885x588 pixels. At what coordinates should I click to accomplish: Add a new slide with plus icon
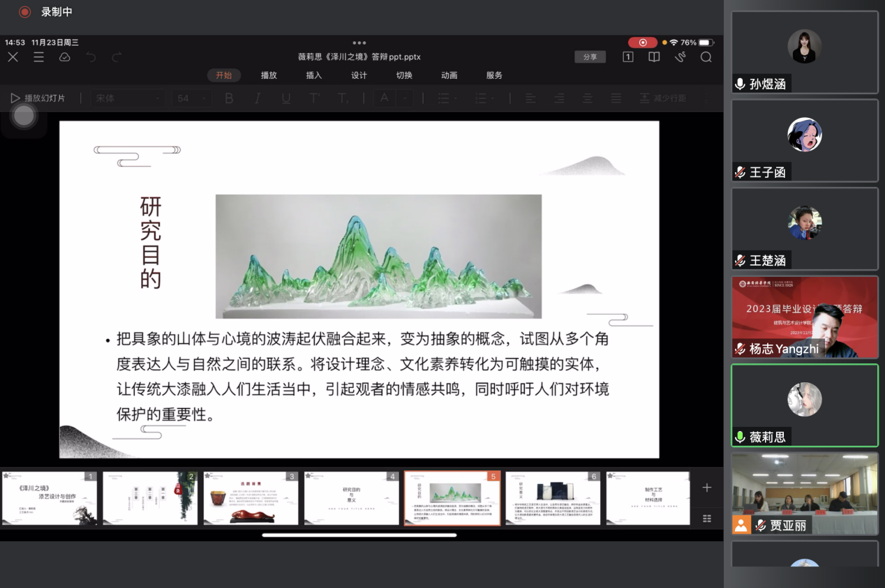tap(706, 488)
